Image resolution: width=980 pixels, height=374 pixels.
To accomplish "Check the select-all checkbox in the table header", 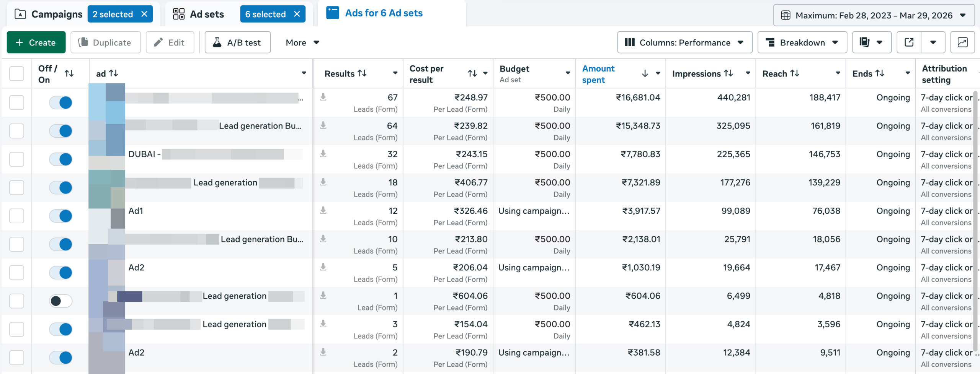I will click(16, 73).
